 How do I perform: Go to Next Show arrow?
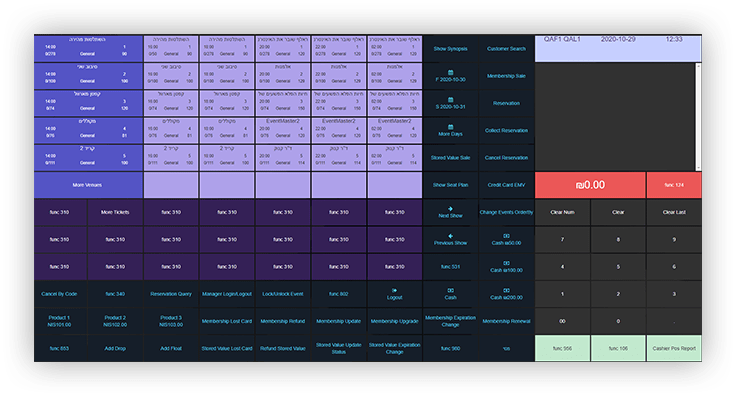tap(450, 212)
